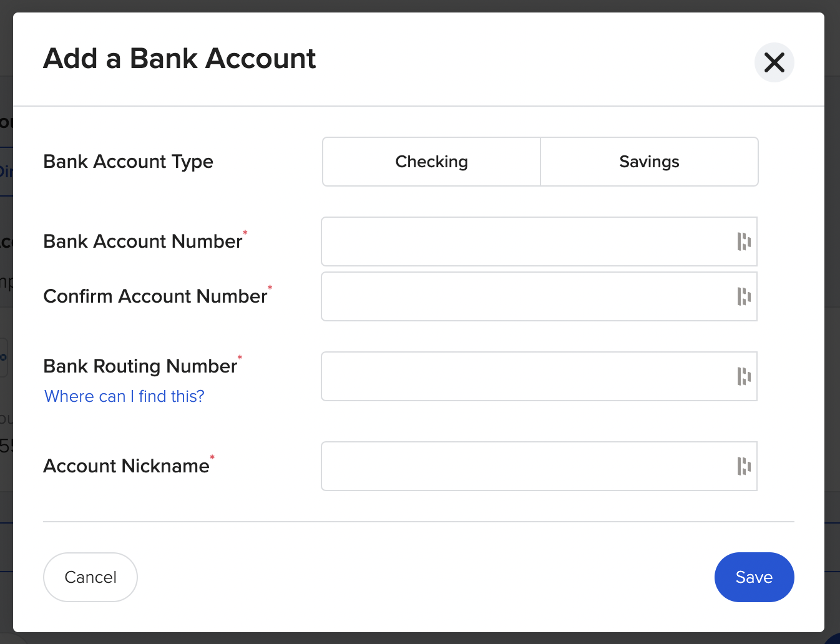
Task: Select Checking as the bank account type
Action: [431, 162]
